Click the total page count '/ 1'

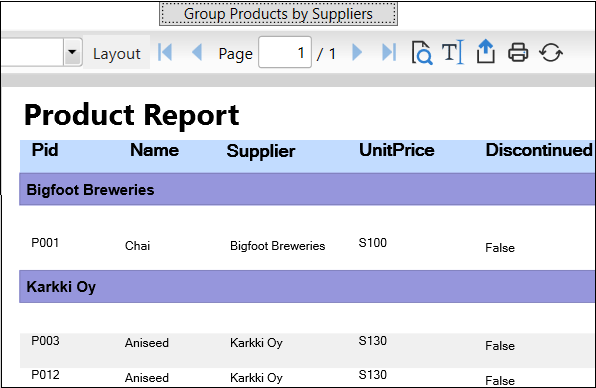click(x=326, y=54)
